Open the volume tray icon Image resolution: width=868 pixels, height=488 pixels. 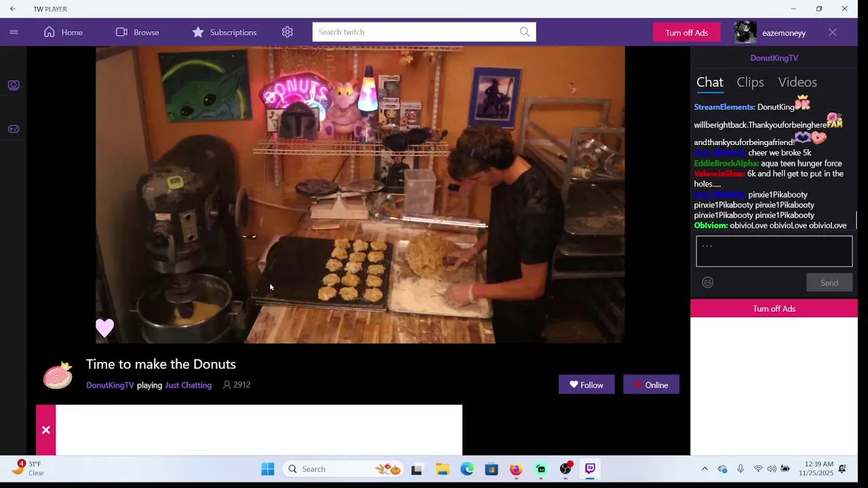[x=772, y=469]
